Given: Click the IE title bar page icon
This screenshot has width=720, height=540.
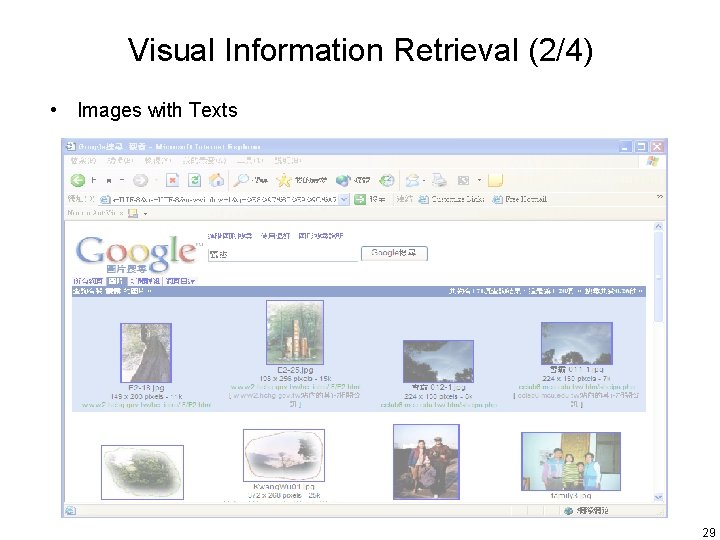Looking at the screenshot, I should pos(70,146).
